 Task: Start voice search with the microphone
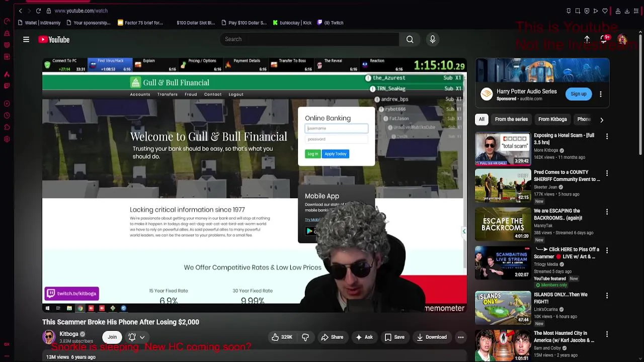(433, 39)
